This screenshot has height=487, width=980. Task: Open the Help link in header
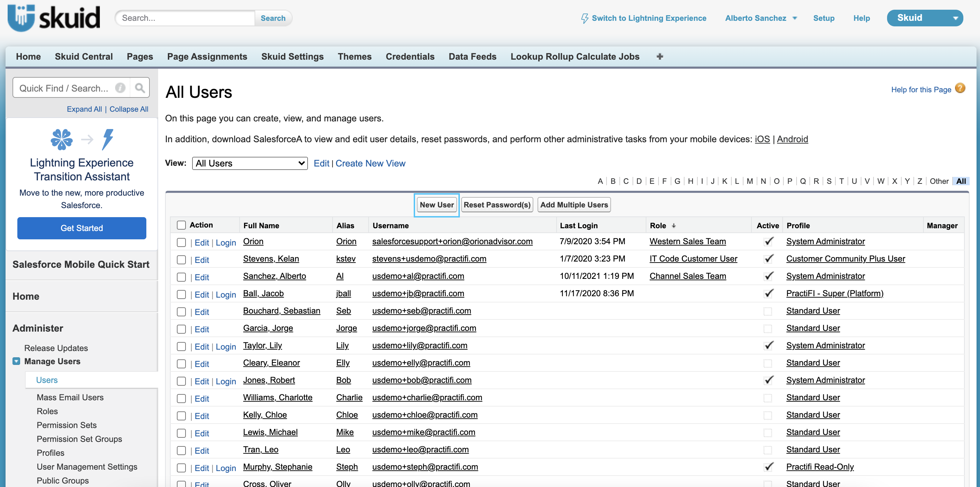[x=861, y=18]
